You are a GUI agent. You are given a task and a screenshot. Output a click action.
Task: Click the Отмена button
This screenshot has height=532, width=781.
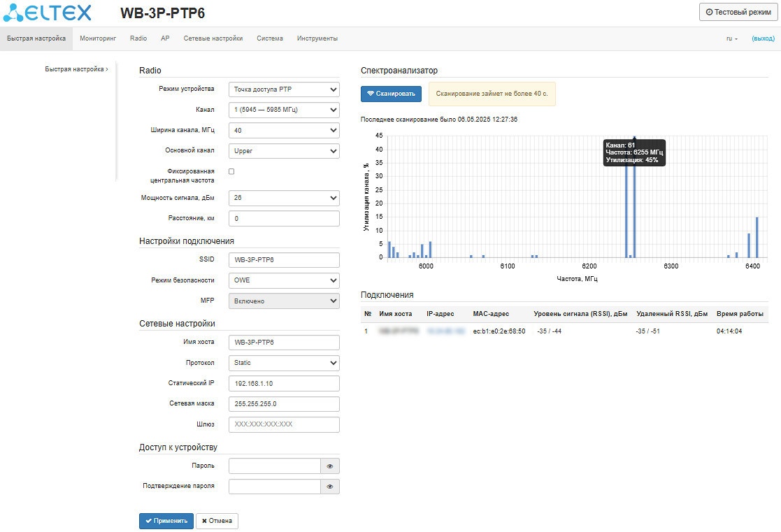point(217,521)
